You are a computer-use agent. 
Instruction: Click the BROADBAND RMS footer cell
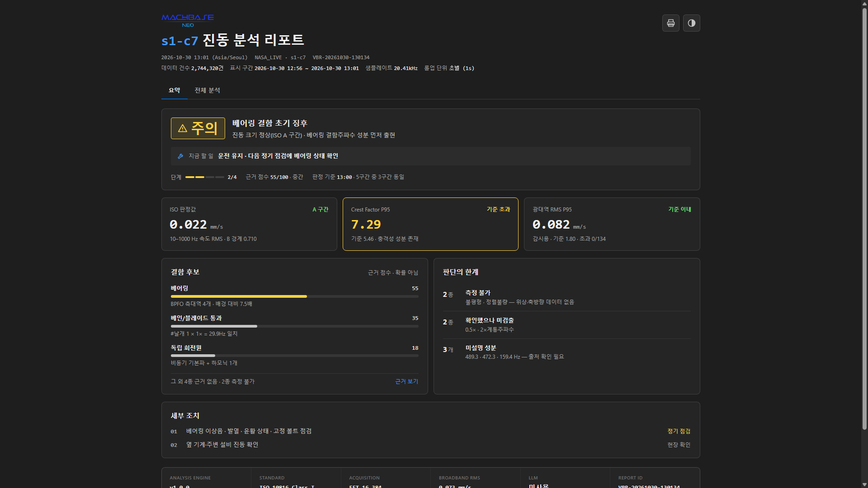[475, 479]
